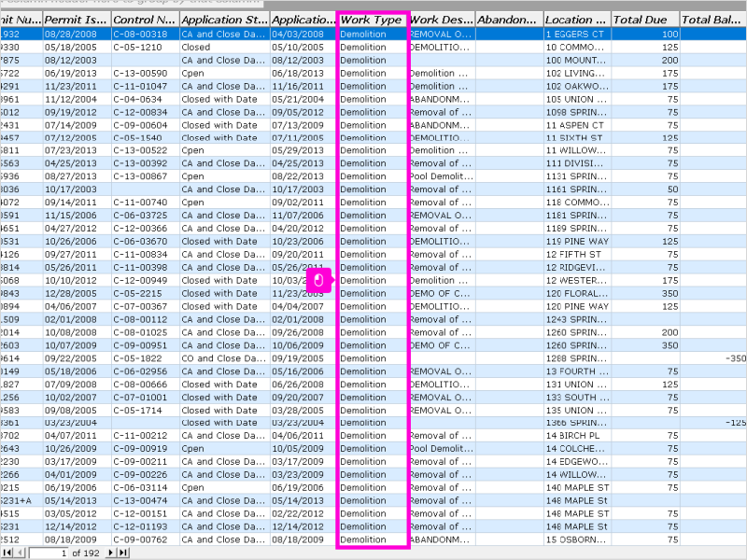Click the Closed status in row C-05-1210
The width and height of the screenshot is (747, 560).
(x=224, y=48)
